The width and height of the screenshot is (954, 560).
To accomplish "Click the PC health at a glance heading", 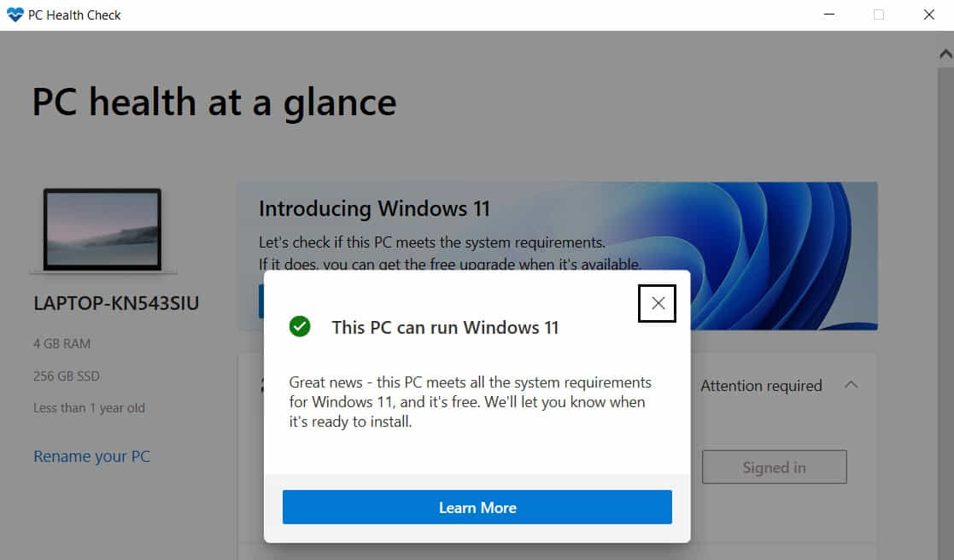I will [x=214, y=102].
